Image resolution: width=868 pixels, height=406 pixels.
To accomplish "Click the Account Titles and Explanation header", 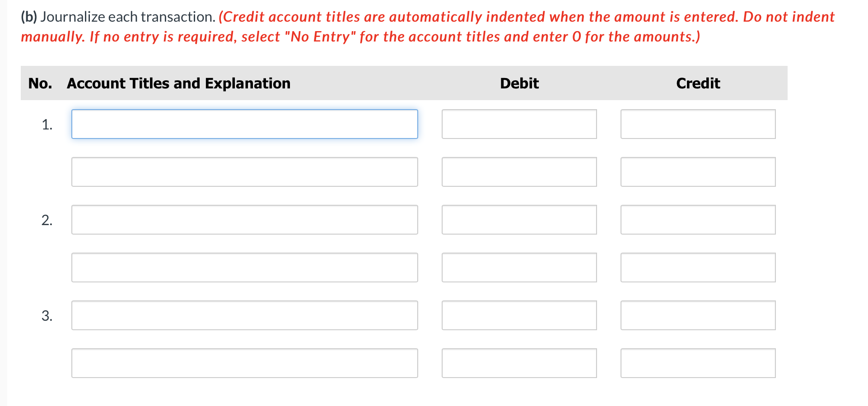I will [178, 83].
